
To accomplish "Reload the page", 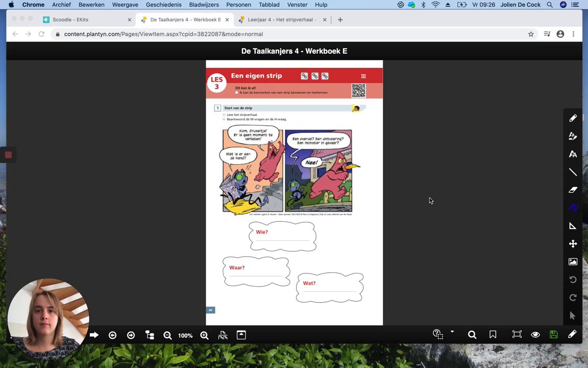I will coord(42,34).
